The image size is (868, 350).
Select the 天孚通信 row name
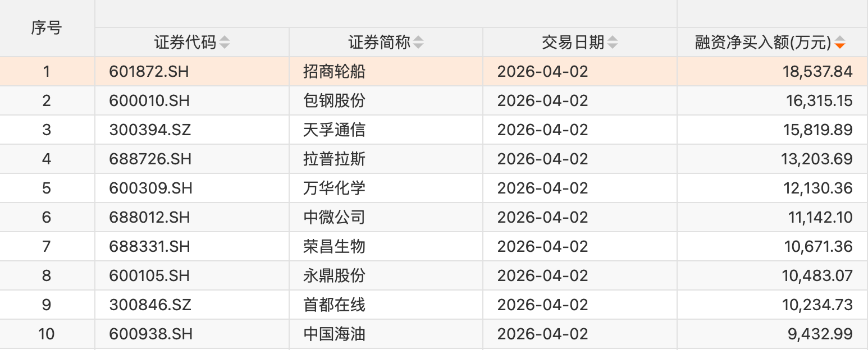point(334,130)
